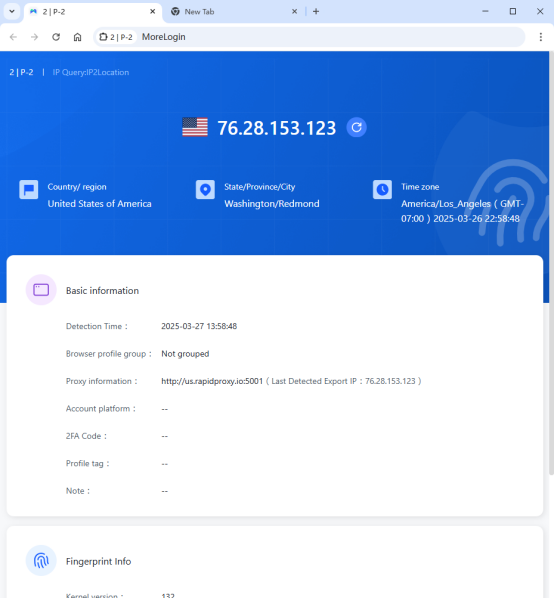Image resolution: width=554 pixels, height=598 pixels.
Task: Go back to previous page
Action: (x=13, y=37)
